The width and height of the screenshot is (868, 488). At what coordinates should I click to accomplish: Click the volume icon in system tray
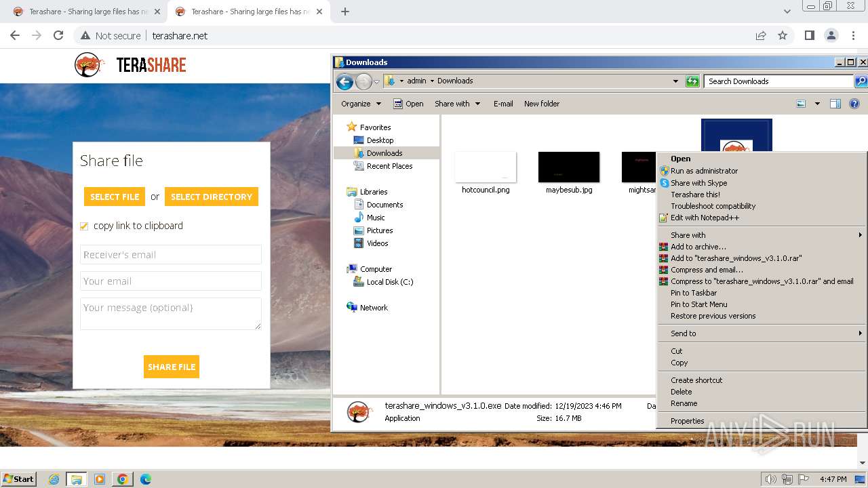click(x=770, y=479)
